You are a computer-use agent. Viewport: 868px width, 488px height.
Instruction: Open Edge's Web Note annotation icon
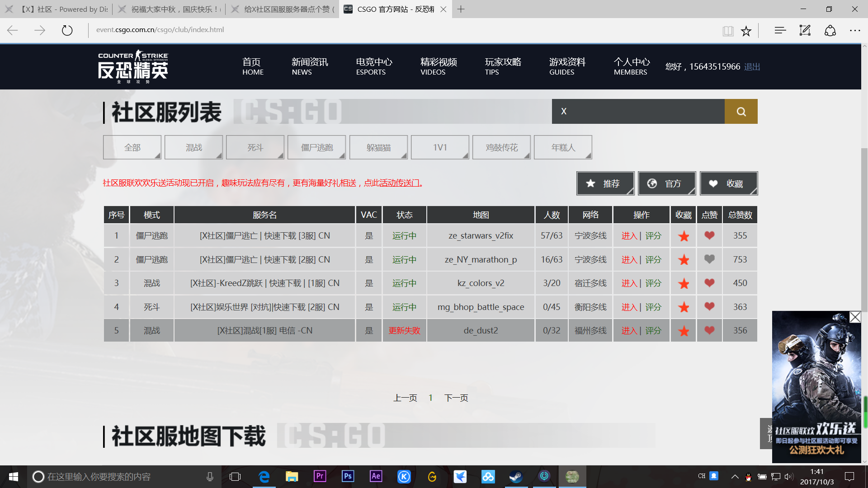(x=805, y=30)
